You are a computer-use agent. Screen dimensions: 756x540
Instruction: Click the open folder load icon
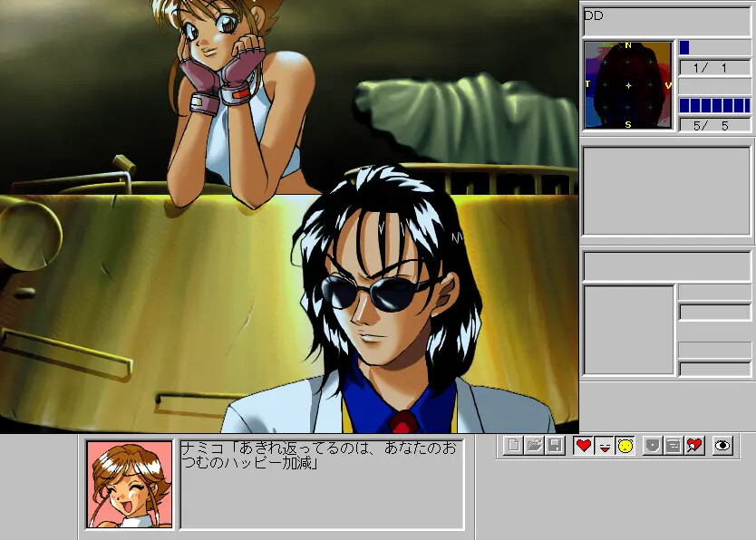click(534, 446)
